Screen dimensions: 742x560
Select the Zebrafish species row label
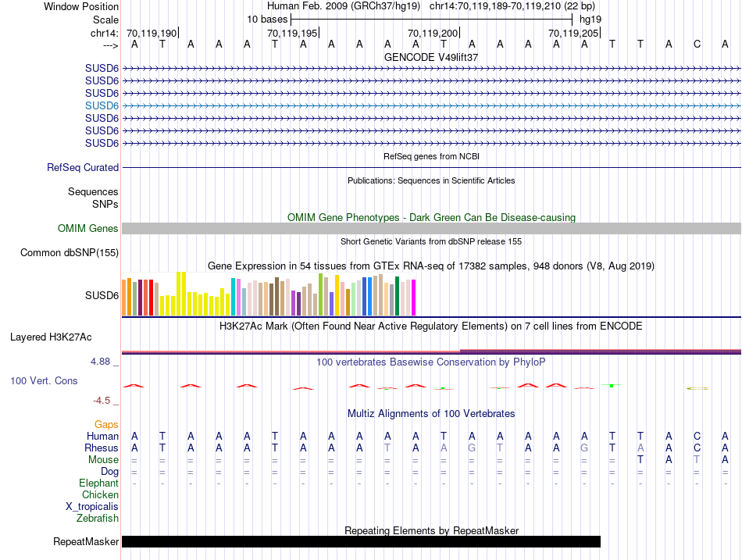click(x=98, y=518)
